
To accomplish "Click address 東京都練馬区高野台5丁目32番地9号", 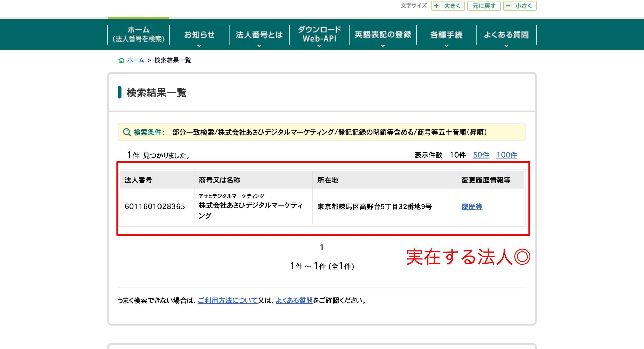I will click(375, 207).
